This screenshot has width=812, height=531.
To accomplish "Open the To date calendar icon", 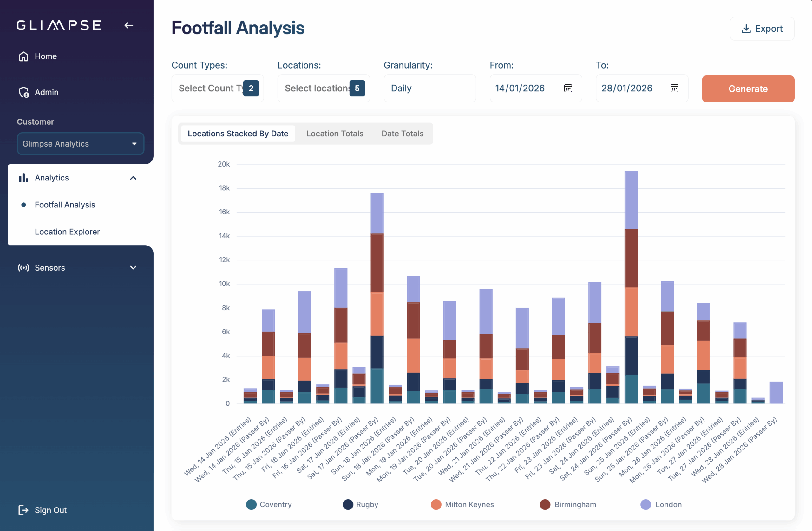I will (674, 88).
